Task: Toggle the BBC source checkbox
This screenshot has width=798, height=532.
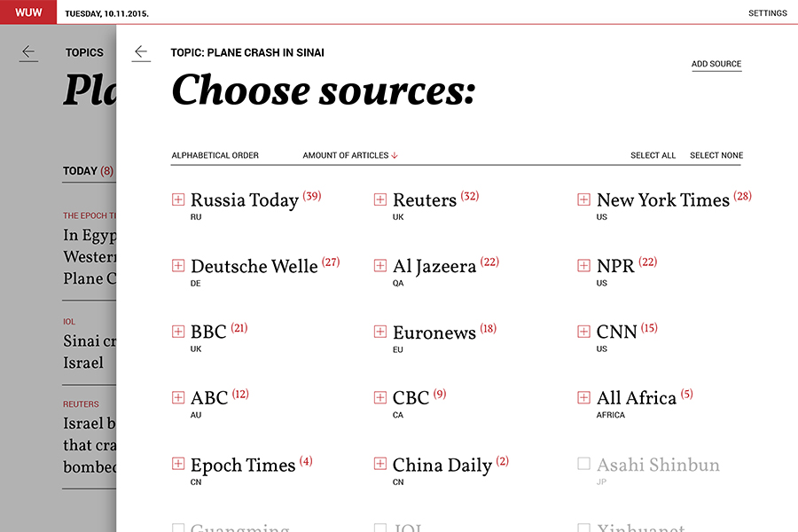Action: pos(177,332)
